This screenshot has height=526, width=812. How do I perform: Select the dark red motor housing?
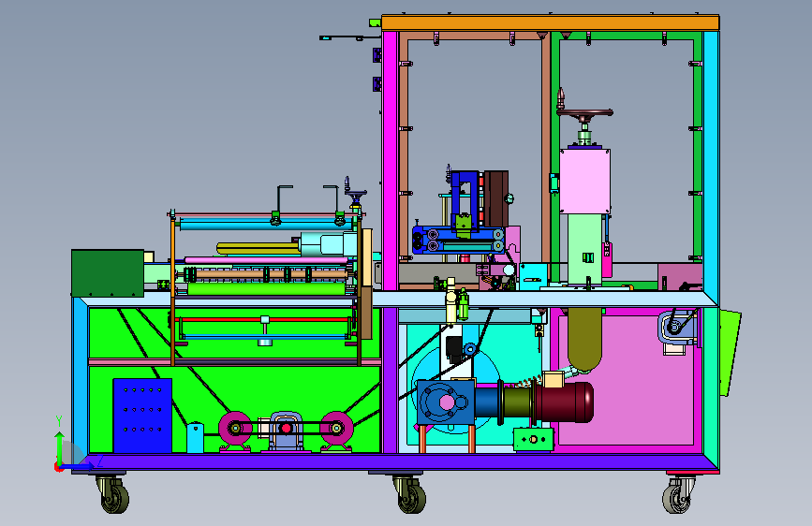coord(565,402)
